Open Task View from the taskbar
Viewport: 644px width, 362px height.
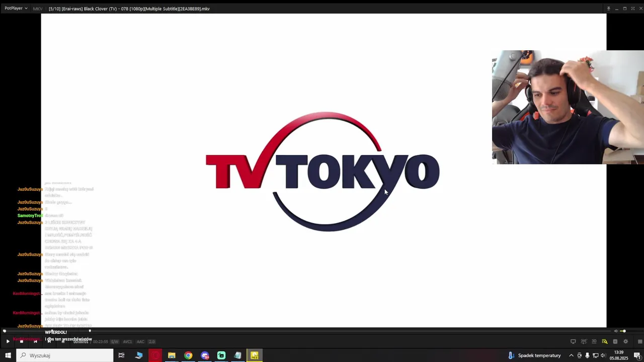coord(121,355)
